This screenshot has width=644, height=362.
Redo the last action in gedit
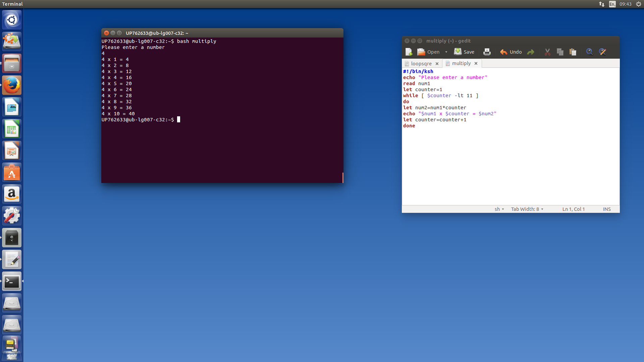531,52
